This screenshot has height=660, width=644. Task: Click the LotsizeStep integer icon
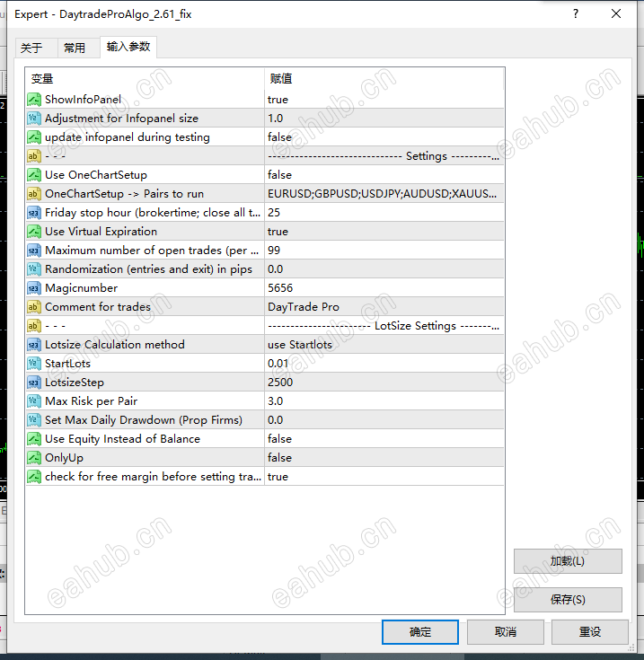34,383
